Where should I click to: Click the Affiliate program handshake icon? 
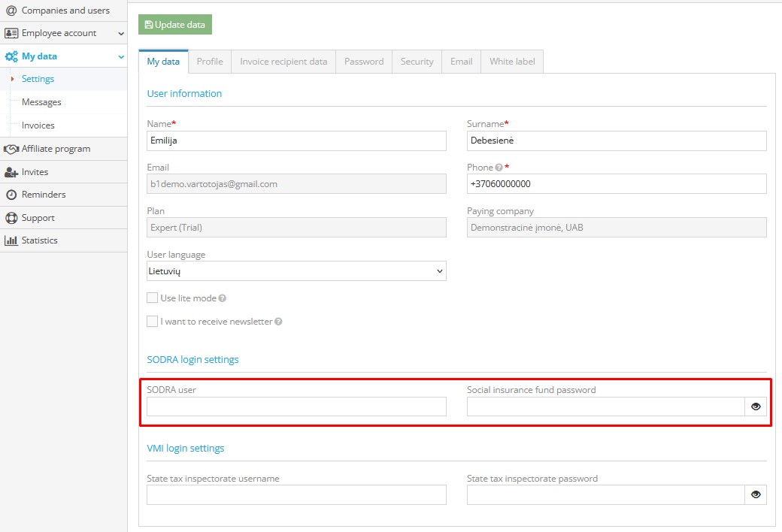click(11, 149)
